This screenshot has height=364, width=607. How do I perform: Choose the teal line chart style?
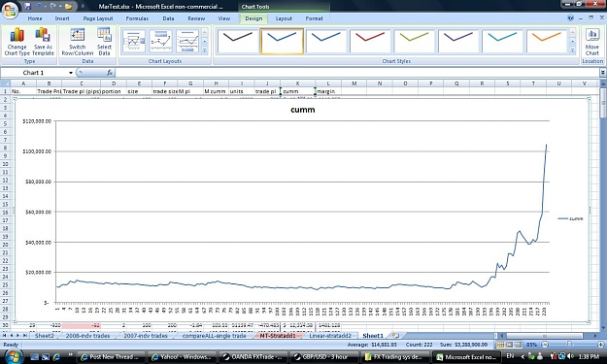click(502, 41)
